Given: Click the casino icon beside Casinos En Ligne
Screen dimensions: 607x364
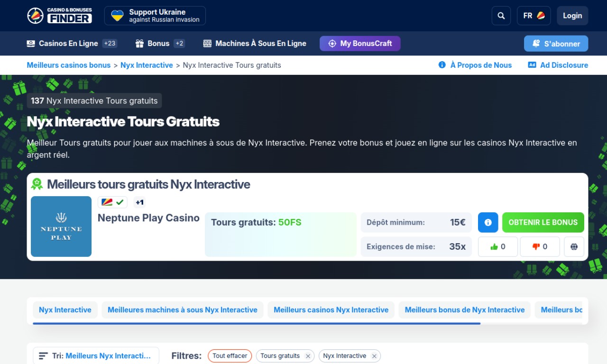Looking at the screenshot, I should pyautogui.click(x=31, y=43).
